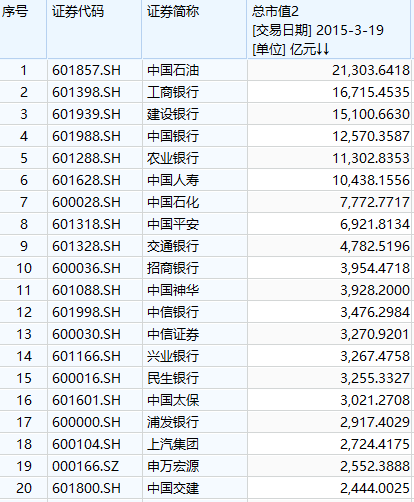Select the 中国平安 name cell

(x=195, y=224)
